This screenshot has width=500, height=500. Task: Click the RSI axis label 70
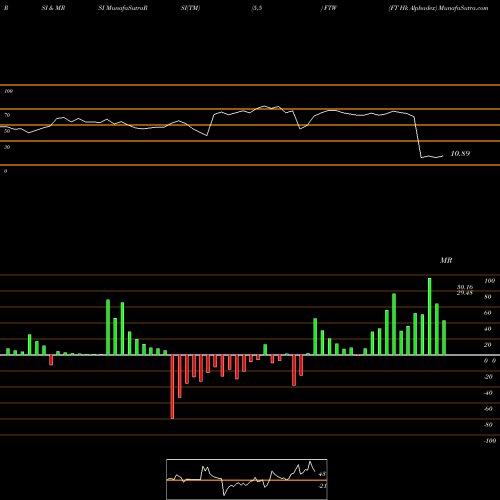(x=7, y=115)
